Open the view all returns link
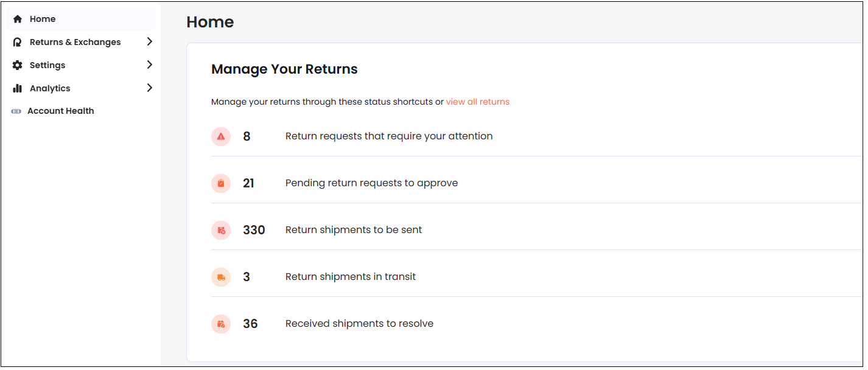Viewport: 868px width, 370px height. pos(477,102)
